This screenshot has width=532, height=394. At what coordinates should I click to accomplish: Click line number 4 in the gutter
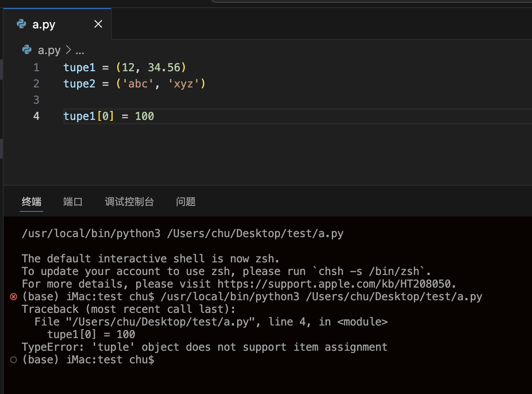click(36, 116)
